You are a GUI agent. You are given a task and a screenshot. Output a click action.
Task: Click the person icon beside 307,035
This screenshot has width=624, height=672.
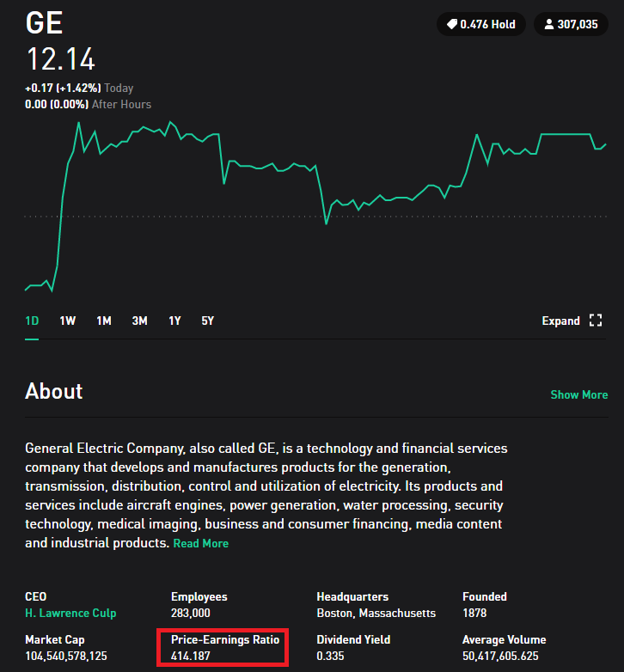point(548,24)
